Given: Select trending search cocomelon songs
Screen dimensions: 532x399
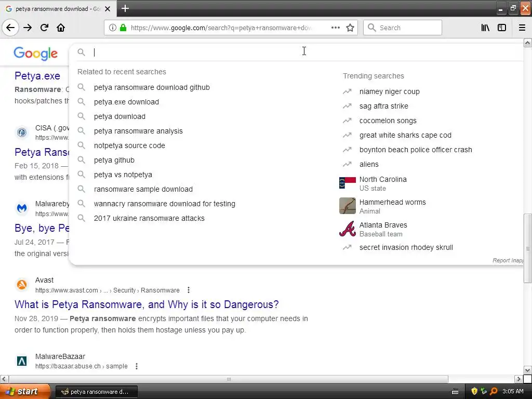Looking at the screenshot, I should (388, 121).
